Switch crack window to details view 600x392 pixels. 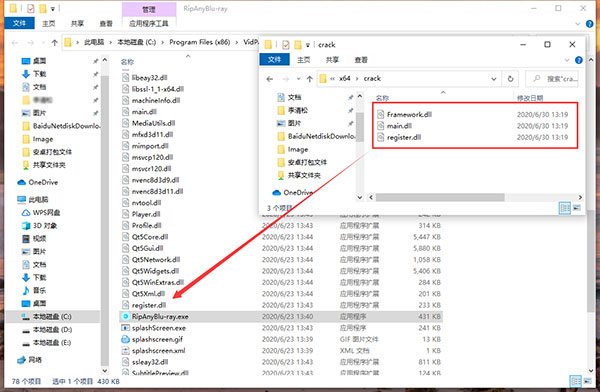[565, 208]
